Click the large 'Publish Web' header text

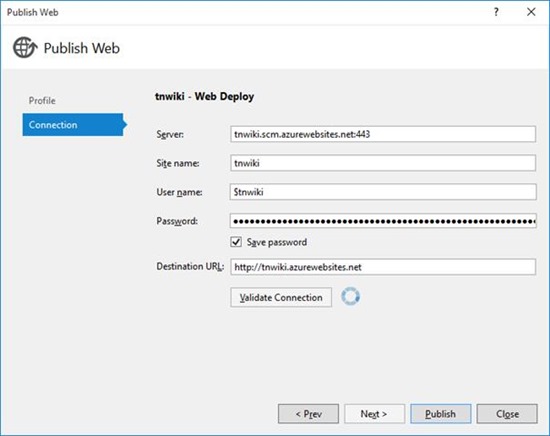pyautogui.click(x=82, y=48)
